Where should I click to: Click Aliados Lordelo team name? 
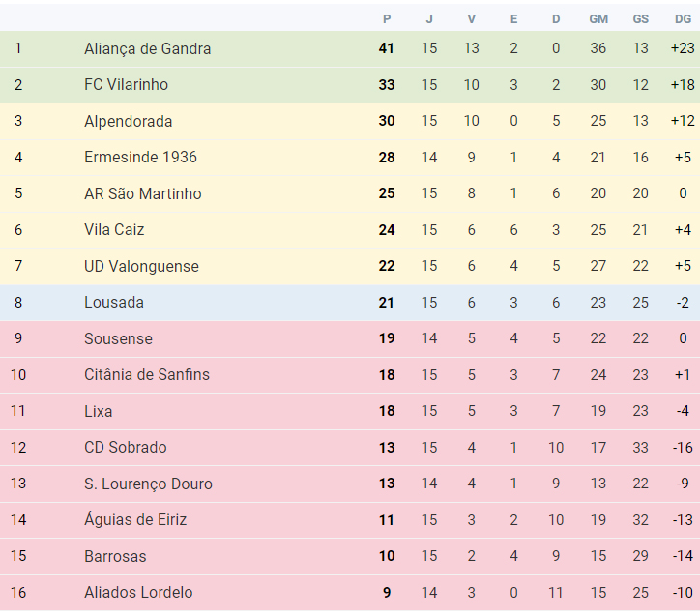tap(138, 593)
